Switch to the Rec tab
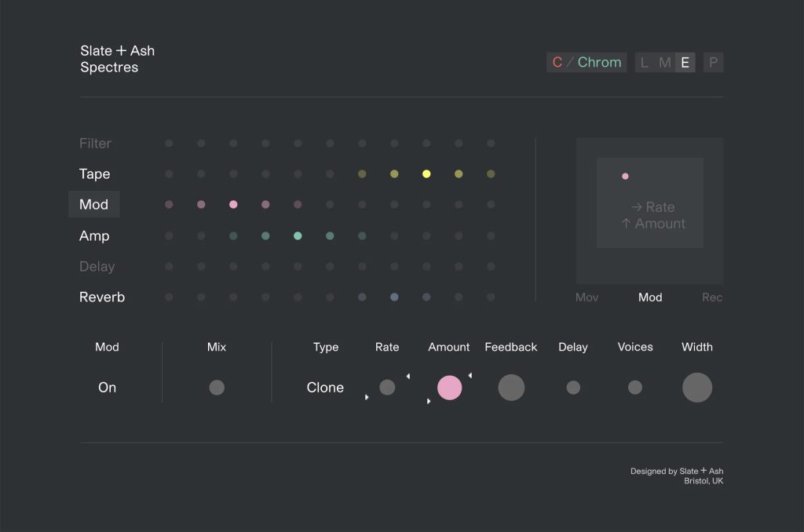This screenshot has width=804, height=532. point(711,297)
